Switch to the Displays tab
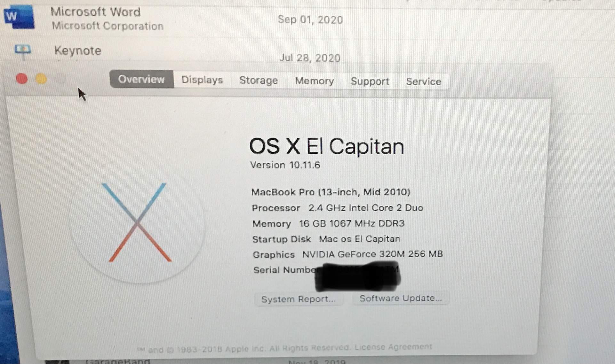Viewport: 615px width, 364px height. coord(202,80)
